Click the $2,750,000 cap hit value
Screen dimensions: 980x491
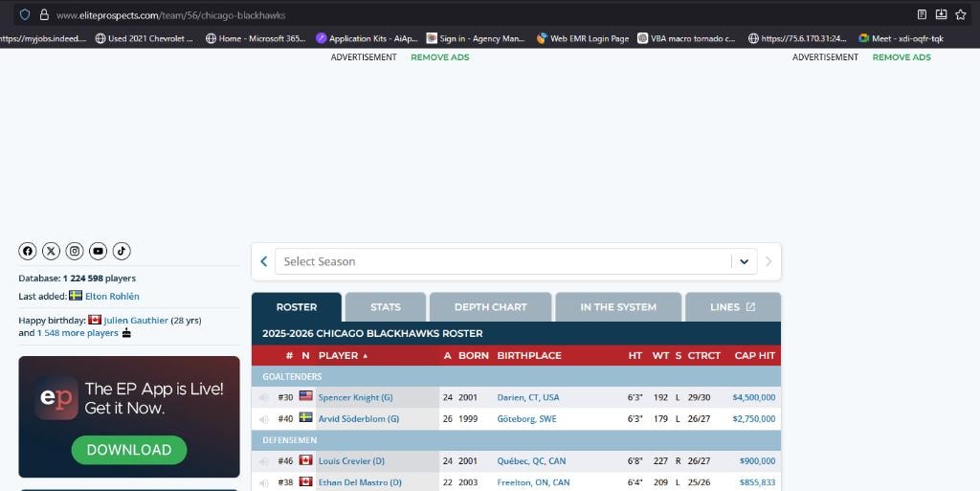pos(754,418)
